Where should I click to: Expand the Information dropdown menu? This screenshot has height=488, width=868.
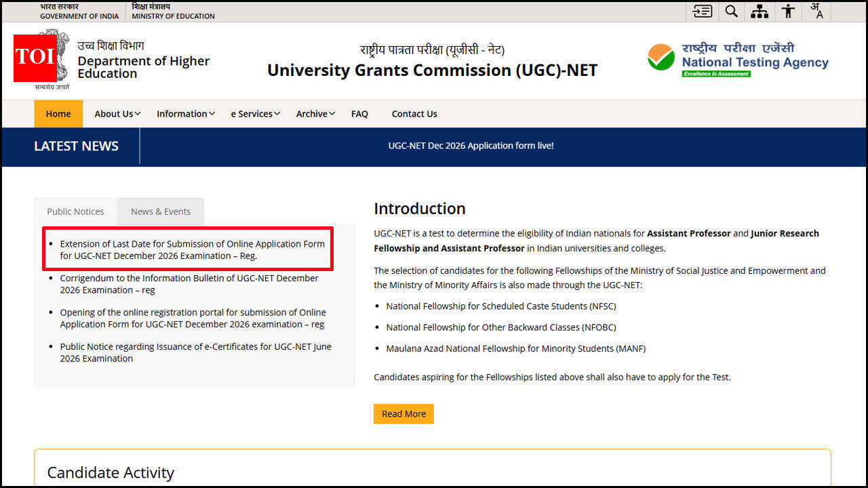(x=186, y=114)
